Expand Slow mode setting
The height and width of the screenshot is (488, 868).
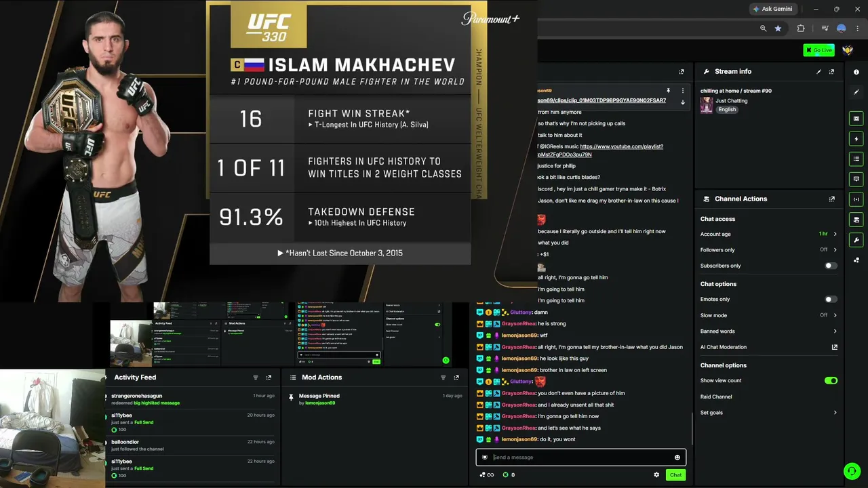point(768,315)
